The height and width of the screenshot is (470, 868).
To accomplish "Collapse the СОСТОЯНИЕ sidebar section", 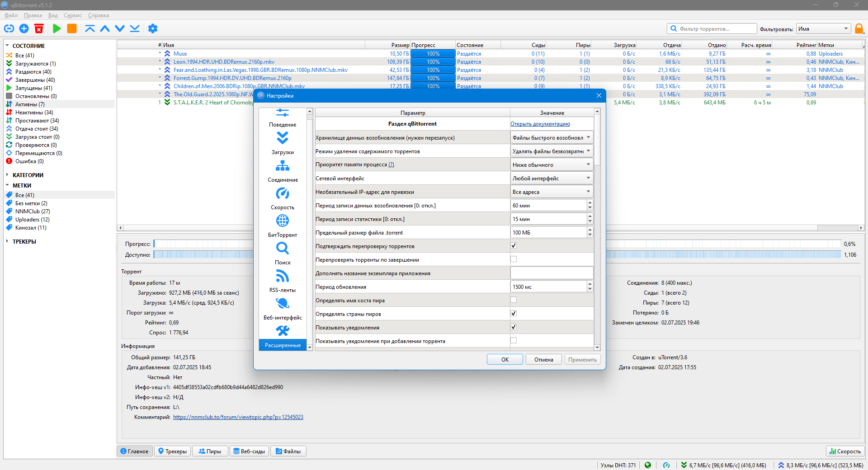I will [7, 46].
